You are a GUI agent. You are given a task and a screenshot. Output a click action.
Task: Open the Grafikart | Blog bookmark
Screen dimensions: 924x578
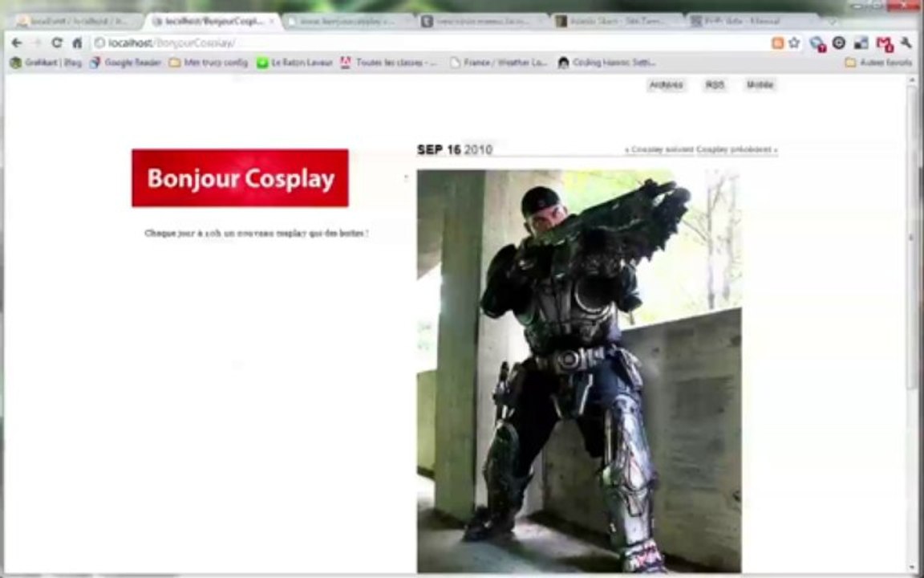(46, 63)
